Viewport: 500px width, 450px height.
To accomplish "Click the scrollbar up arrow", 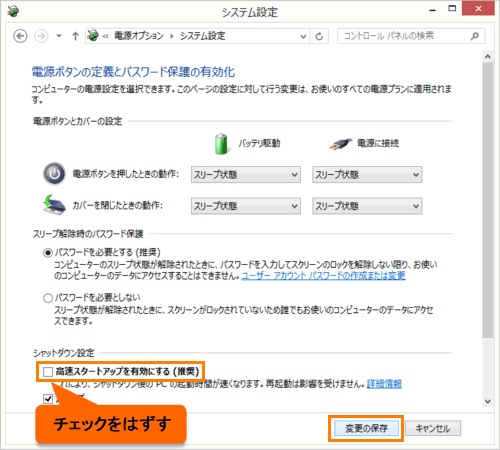I will click(x=488, y=57).
